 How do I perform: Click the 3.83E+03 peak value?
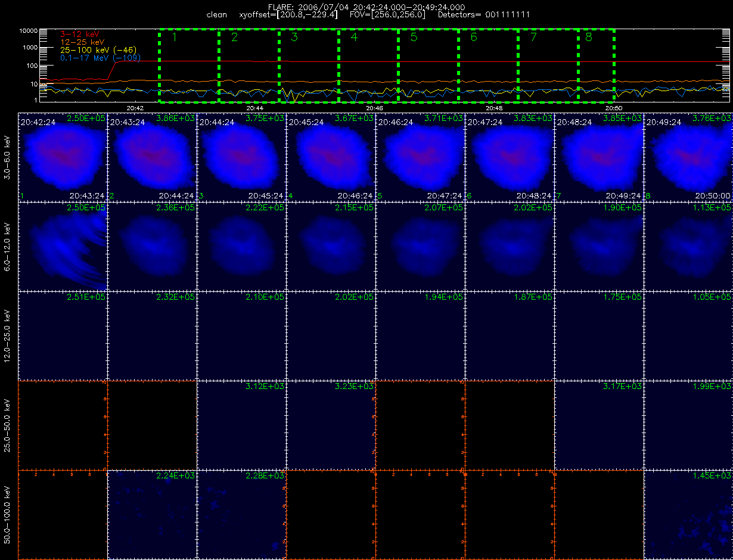(533, 119)
